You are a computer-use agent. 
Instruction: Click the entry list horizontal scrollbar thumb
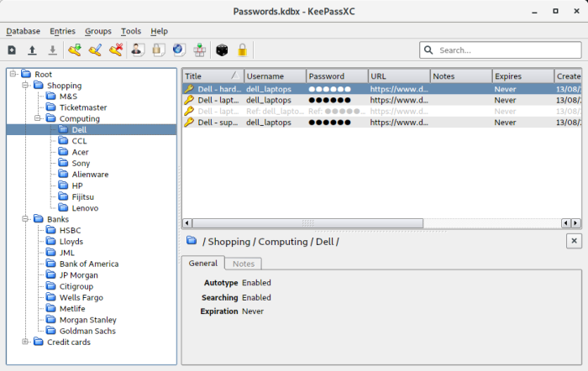[308, 223]
